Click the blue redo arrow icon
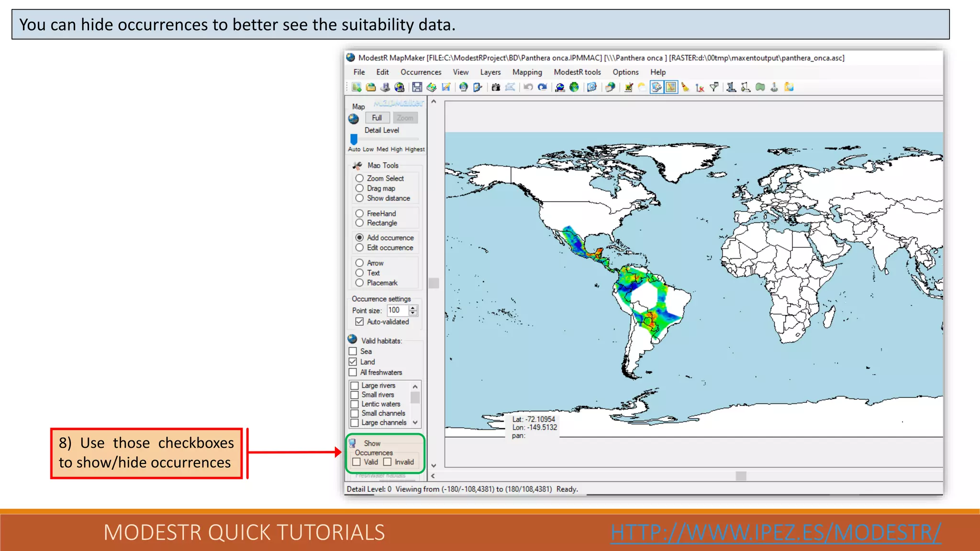 (x=542, y=87)
